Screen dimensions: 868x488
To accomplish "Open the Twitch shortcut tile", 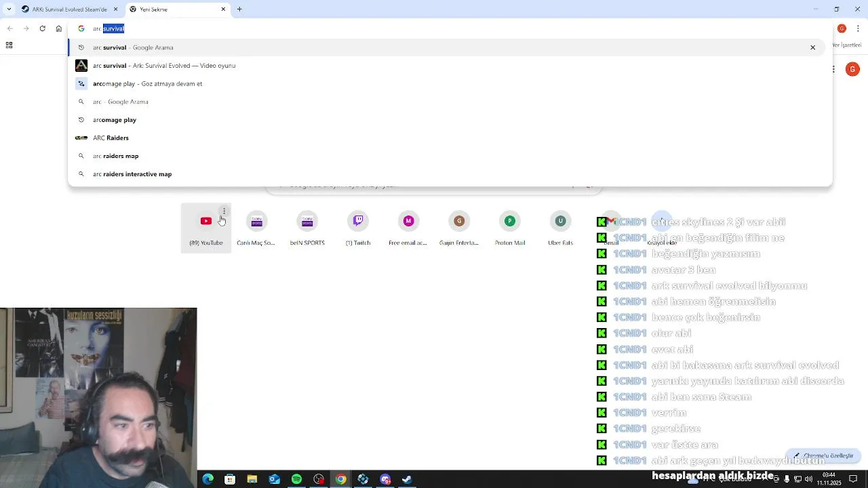I will point(358,228).
